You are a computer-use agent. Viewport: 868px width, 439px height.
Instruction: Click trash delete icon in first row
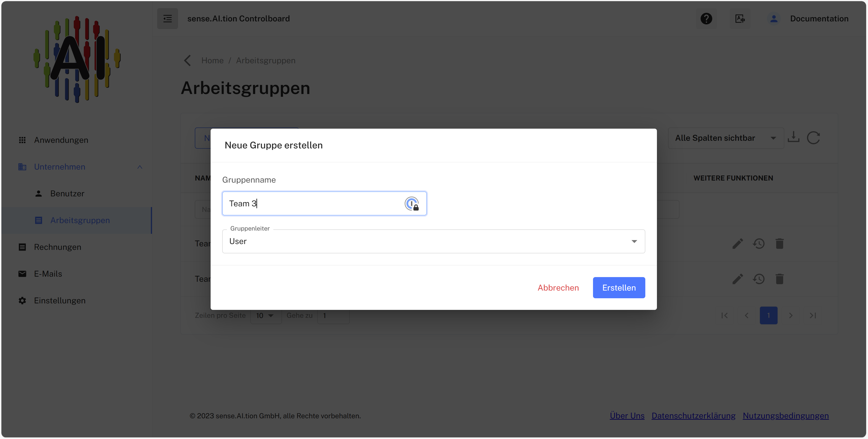(x=779, y=244)
